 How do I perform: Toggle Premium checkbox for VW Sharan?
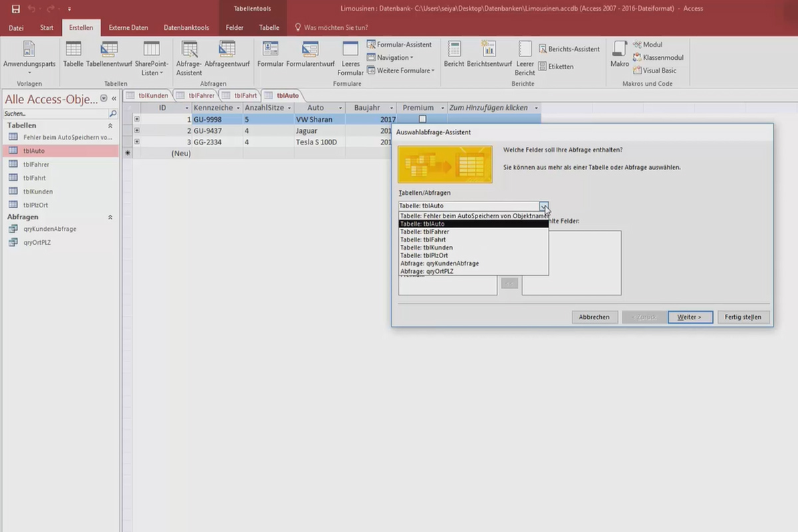pos(422,119)
